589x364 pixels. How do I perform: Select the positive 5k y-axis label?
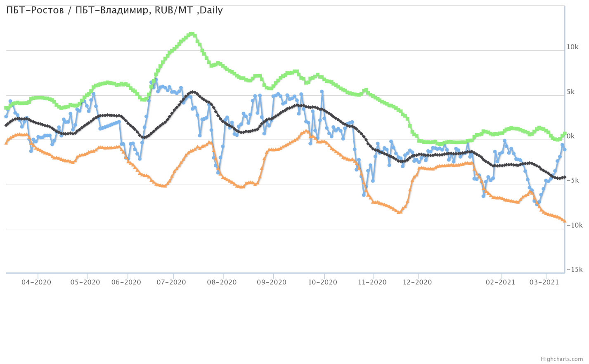click(x=570, y=92)
